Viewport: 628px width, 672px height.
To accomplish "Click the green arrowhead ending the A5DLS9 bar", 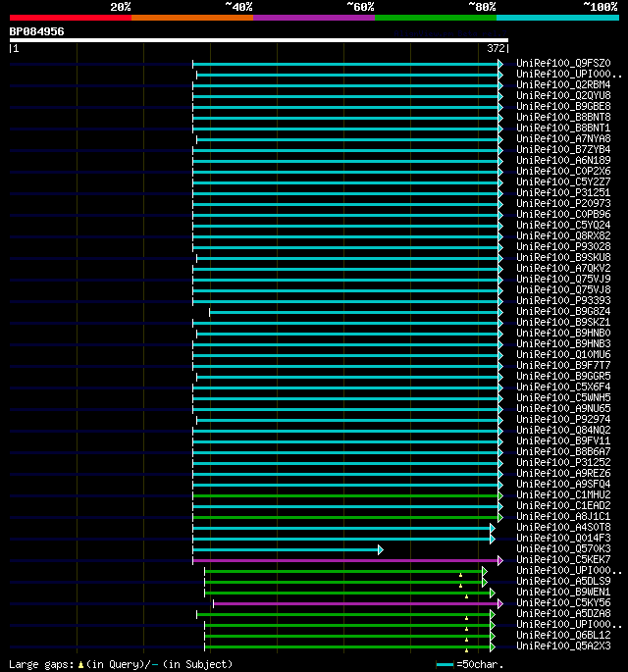I will (x=485, y=583).
